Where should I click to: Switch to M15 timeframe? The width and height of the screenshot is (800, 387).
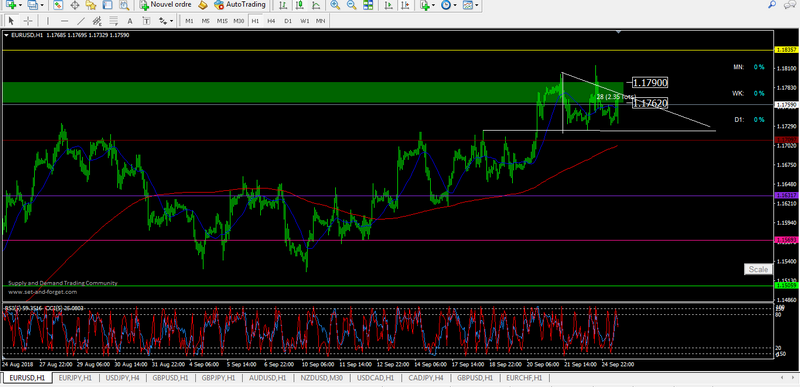[222, 21]
